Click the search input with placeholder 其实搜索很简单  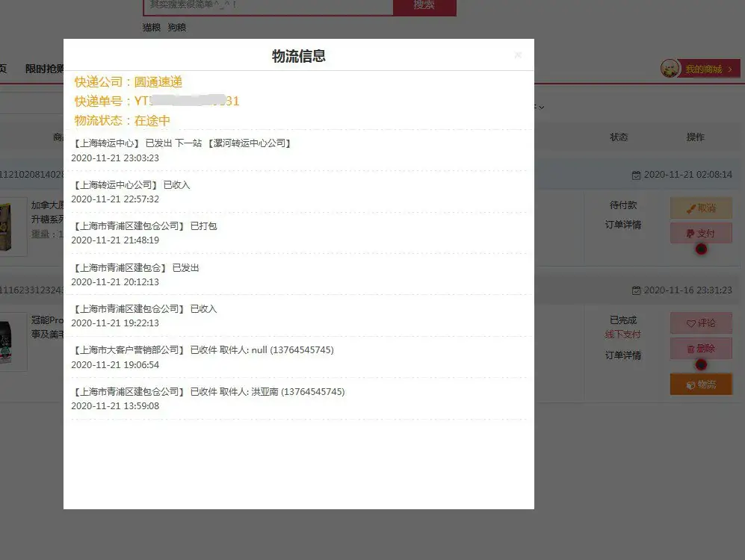coord(269,7)
